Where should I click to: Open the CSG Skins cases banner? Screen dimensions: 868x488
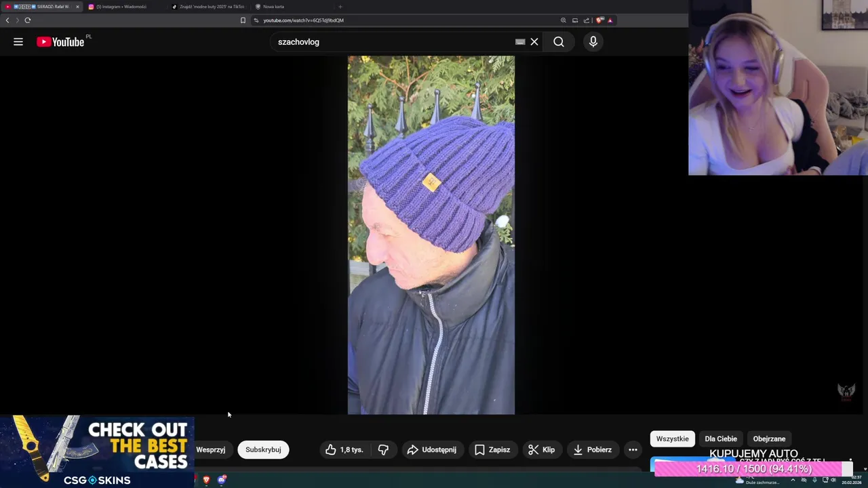(x=97, y=451)
